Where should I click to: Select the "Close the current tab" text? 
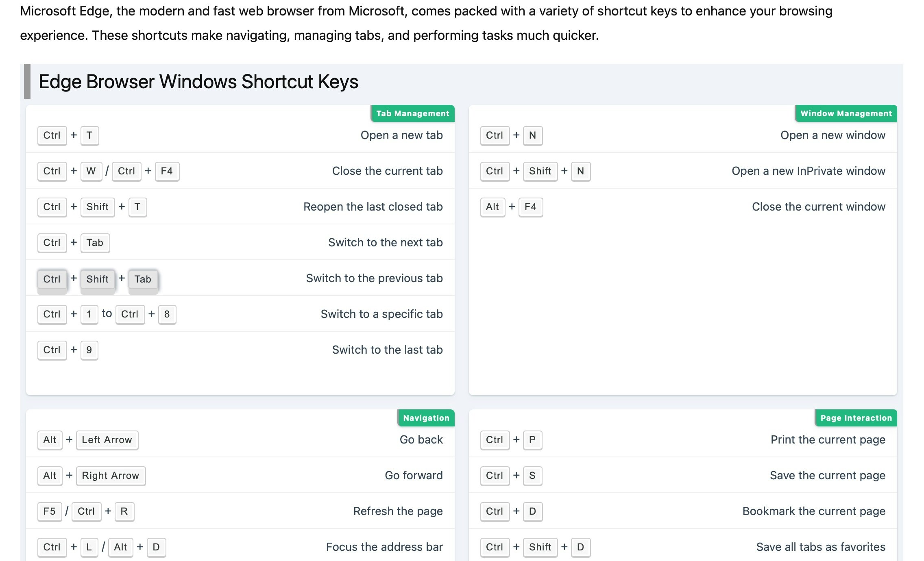pos(387,171)
